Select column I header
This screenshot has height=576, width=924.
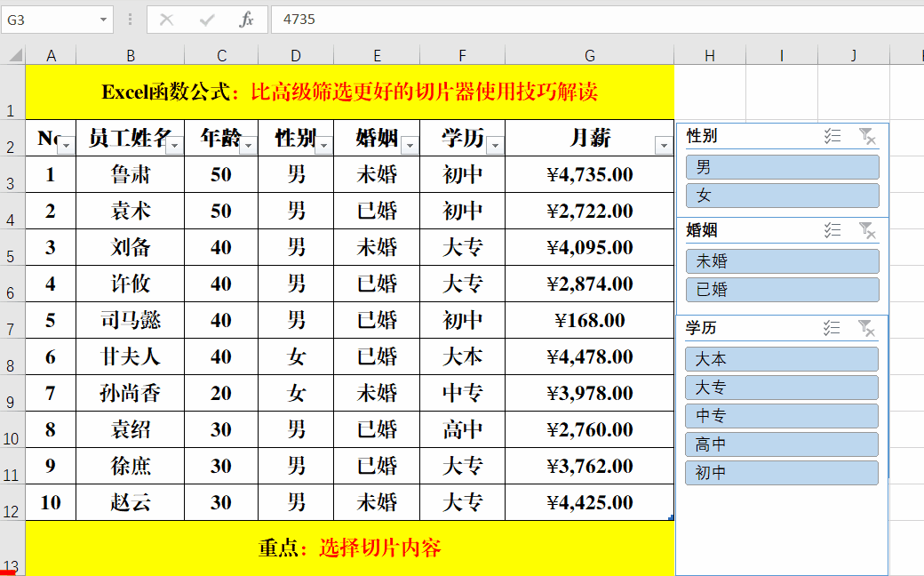[x=782, y=55]
